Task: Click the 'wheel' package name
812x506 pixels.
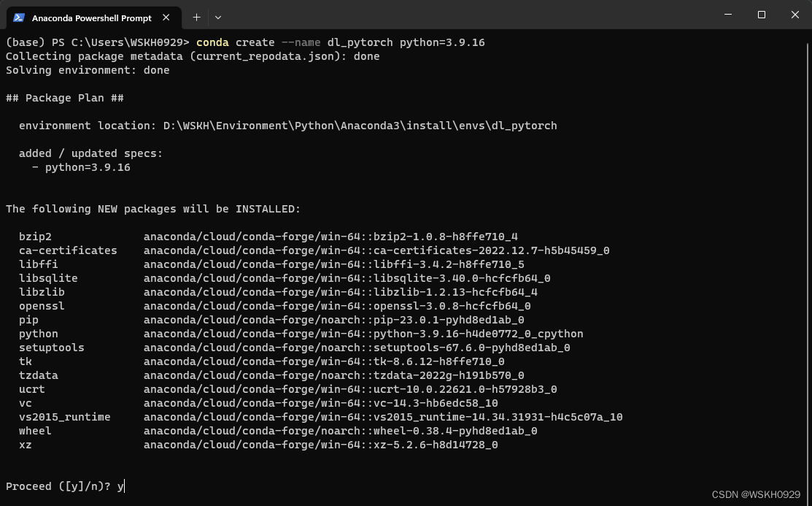Action: click(x=35, y=431)
